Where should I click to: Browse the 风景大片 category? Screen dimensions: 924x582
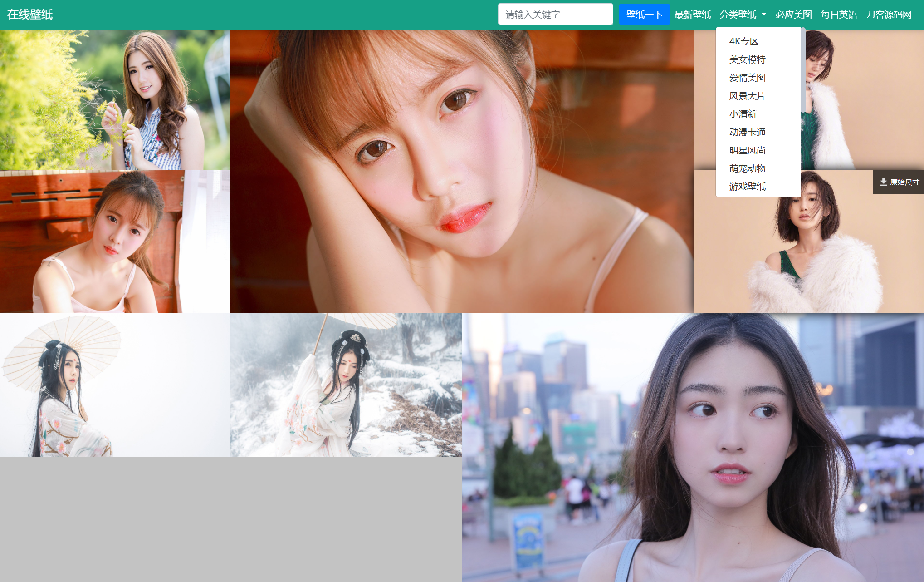click(x=748, y=95)
